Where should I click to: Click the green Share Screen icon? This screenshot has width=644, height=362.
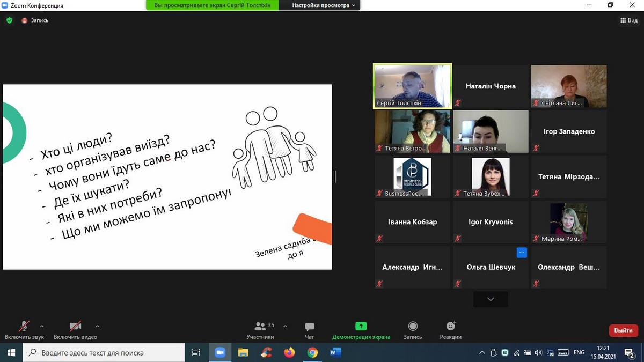[361, 326]
